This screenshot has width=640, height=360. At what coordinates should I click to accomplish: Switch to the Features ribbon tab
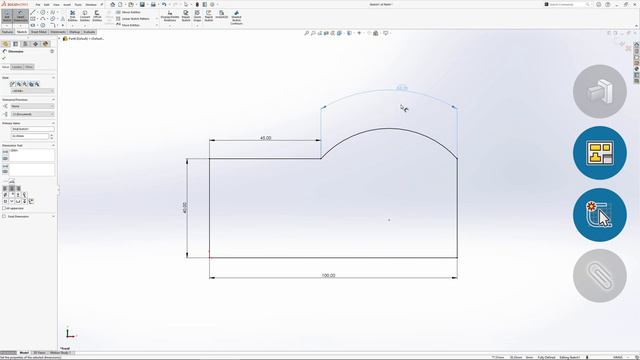point(7,32)
